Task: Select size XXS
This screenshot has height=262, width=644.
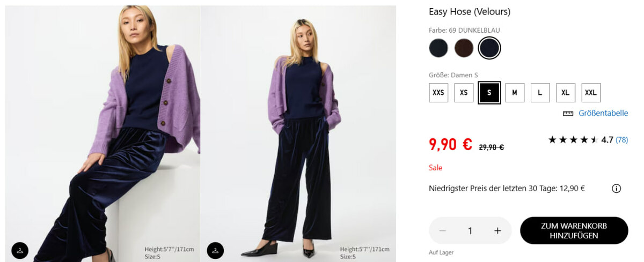Action: (438, 93)
